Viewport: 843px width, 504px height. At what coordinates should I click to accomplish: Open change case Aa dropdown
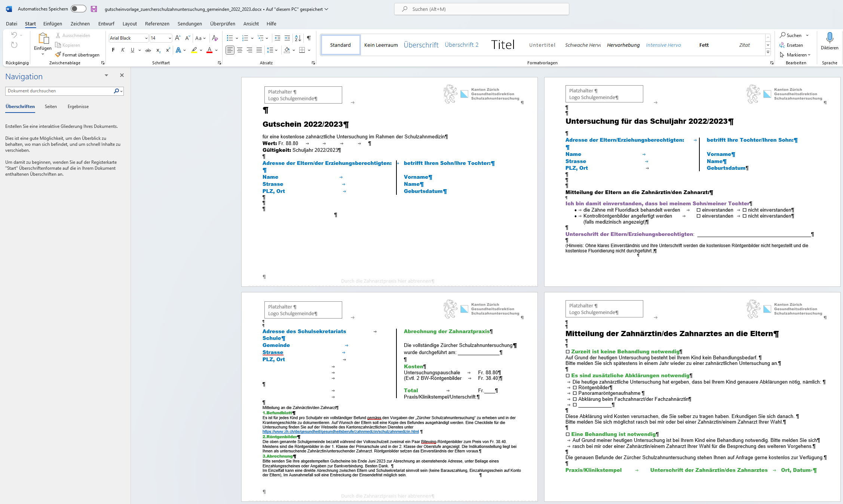pyautogui.click(x=200, y=38)
